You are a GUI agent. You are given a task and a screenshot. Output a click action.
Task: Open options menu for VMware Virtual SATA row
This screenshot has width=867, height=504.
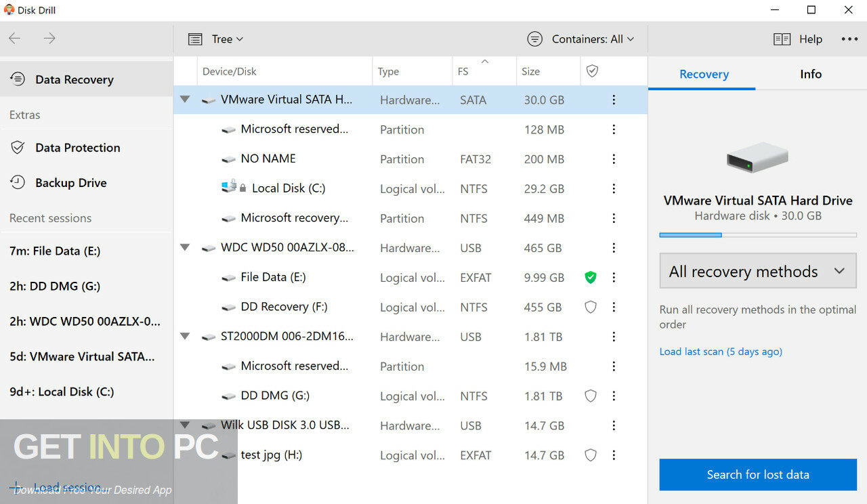click(x=614, y=100)
